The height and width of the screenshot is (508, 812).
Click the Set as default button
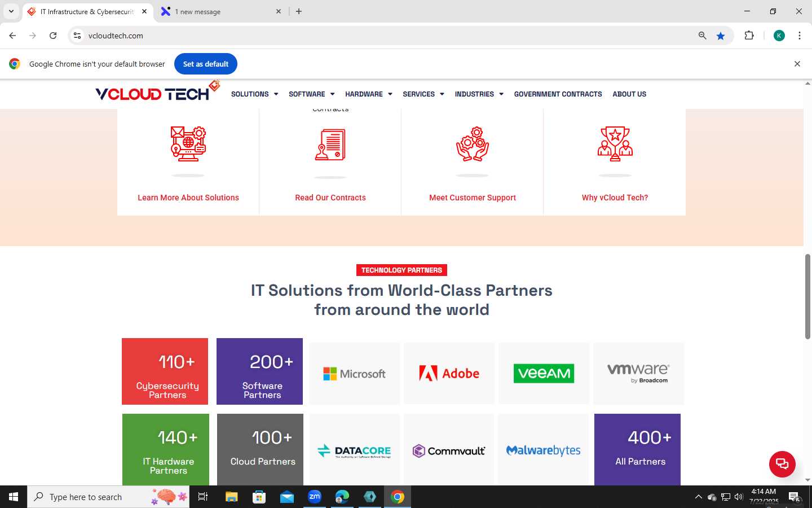206,64
